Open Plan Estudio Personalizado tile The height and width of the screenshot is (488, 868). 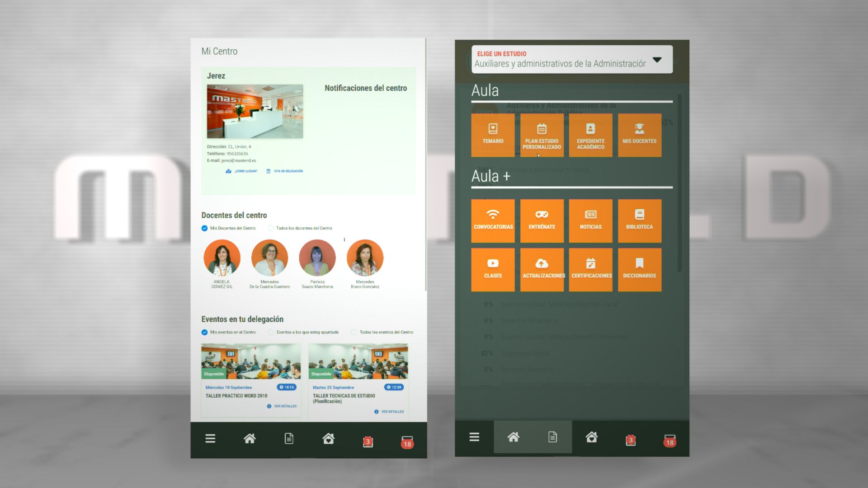542,135
